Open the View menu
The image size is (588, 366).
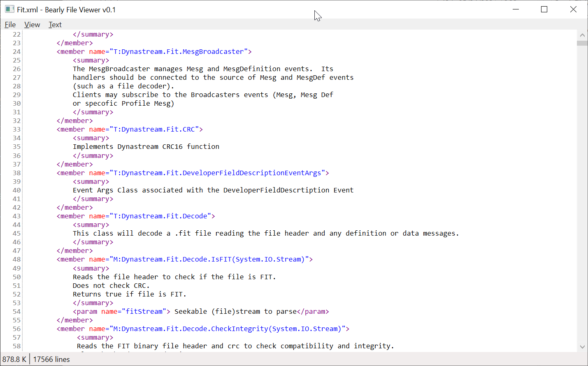click(32, 25)
